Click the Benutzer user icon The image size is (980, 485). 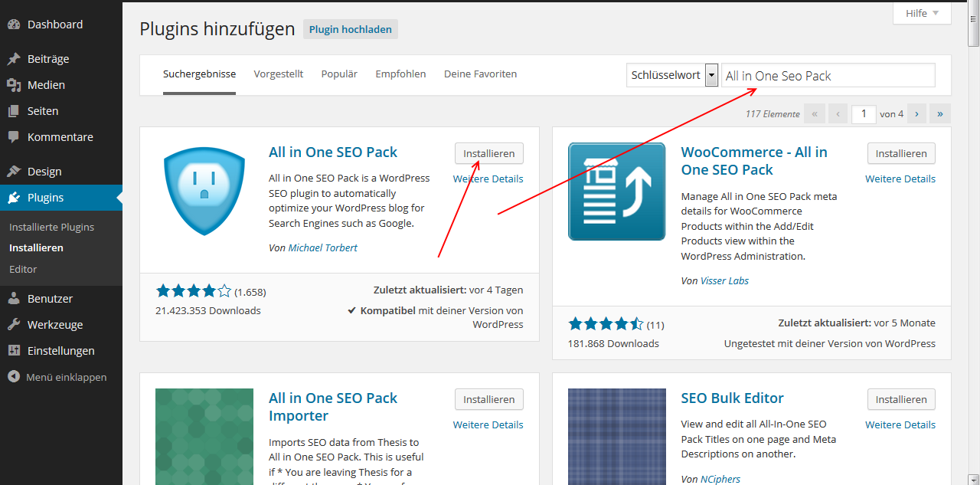14,299
